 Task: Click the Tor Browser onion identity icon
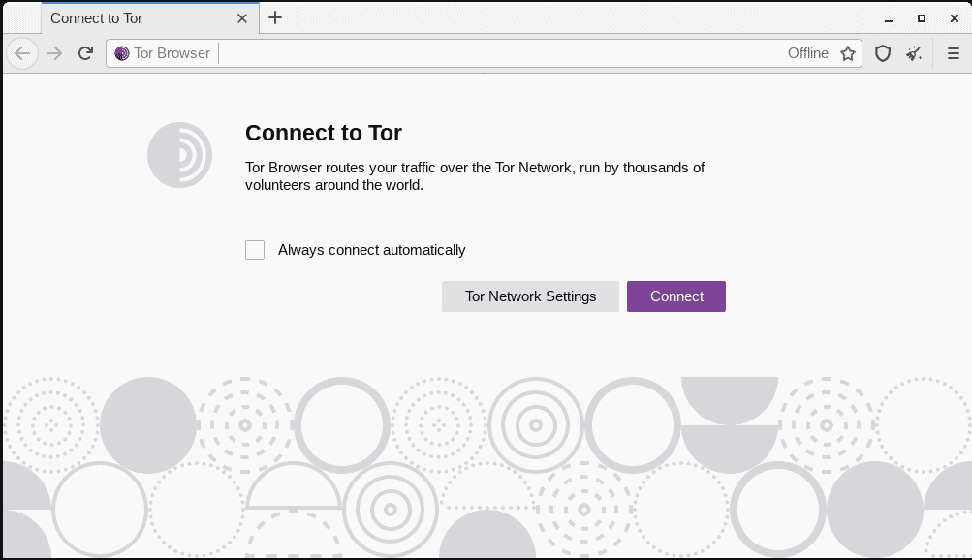[x=122, y=53]
